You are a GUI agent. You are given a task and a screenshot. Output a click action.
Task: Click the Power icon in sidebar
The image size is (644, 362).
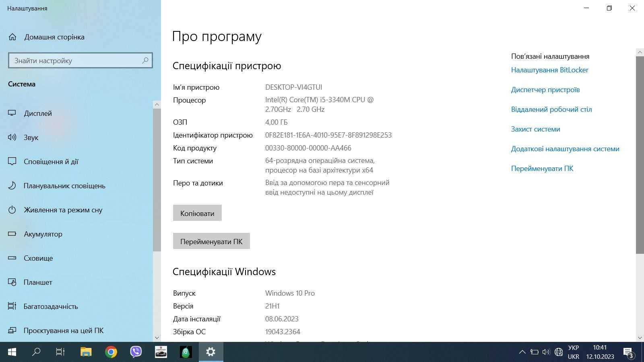tap(12, 210)
